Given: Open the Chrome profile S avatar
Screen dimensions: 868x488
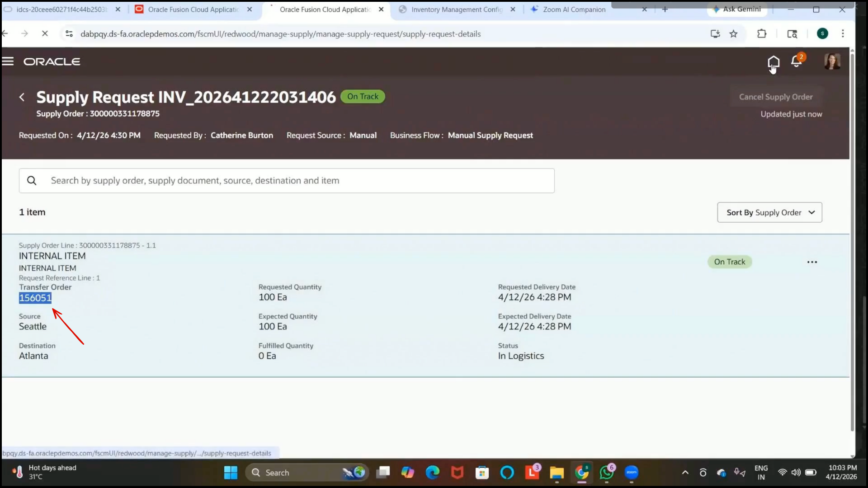Looking at the screenshot, I should (x=822, y=33).
